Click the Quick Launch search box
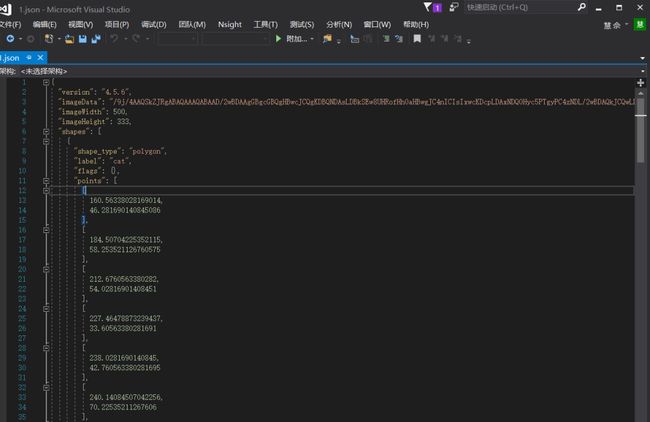Image resolution: width=650 pixels, height=422 pixels. pos(521,7)
